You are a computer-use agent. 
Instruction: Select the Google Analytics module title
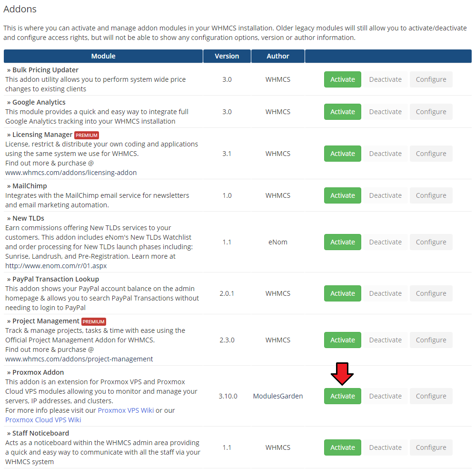tap(39, 102)
